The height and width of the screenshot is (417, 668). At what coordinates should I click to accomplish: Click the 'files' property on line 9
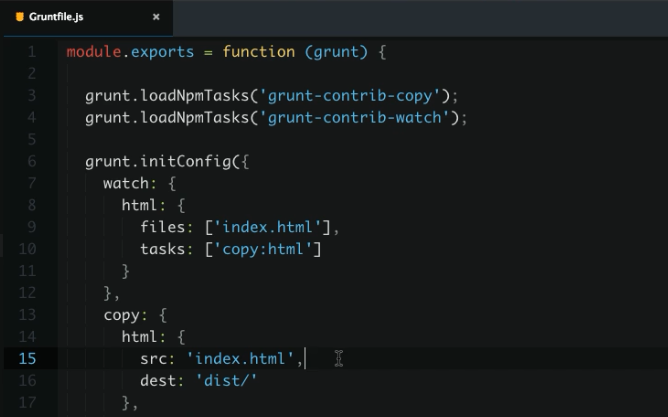162,227
